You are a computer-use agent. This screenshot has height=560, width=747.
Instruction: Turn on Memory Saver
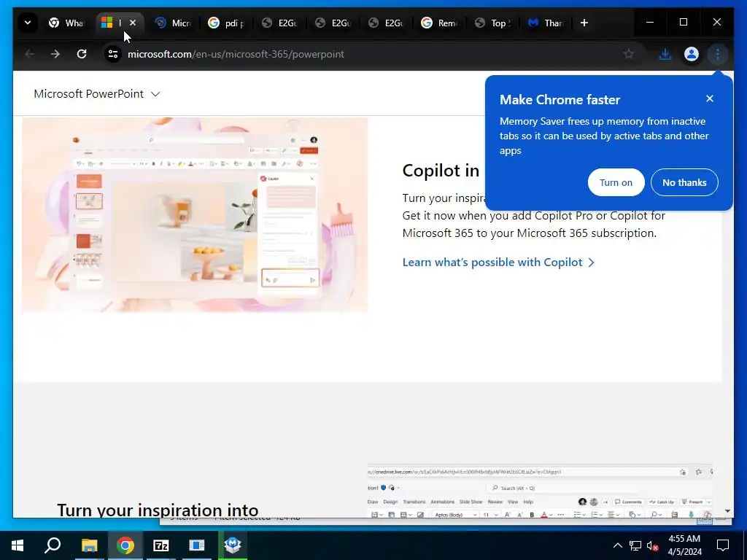click(x=616, y=182)
